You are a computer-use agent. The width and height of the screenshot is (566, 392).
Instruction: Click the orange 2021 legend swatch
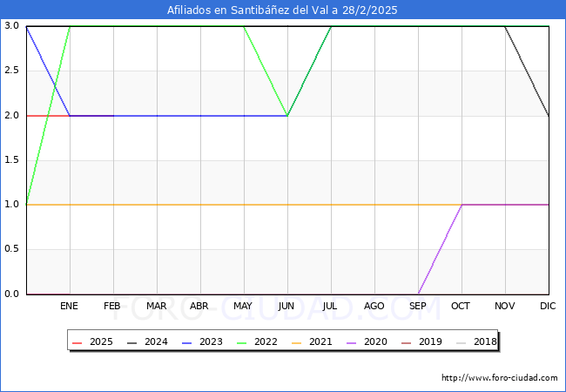[297, 342]
